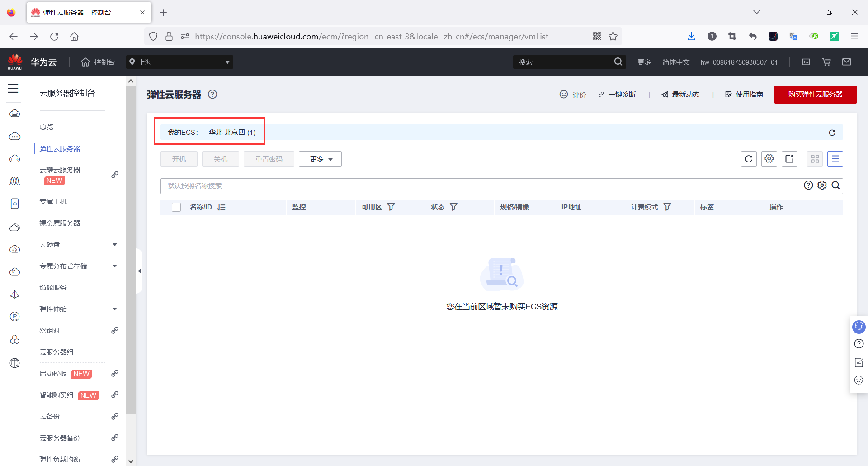
Task: Bookmark this page with the star
Action: [x=613, y=36]
